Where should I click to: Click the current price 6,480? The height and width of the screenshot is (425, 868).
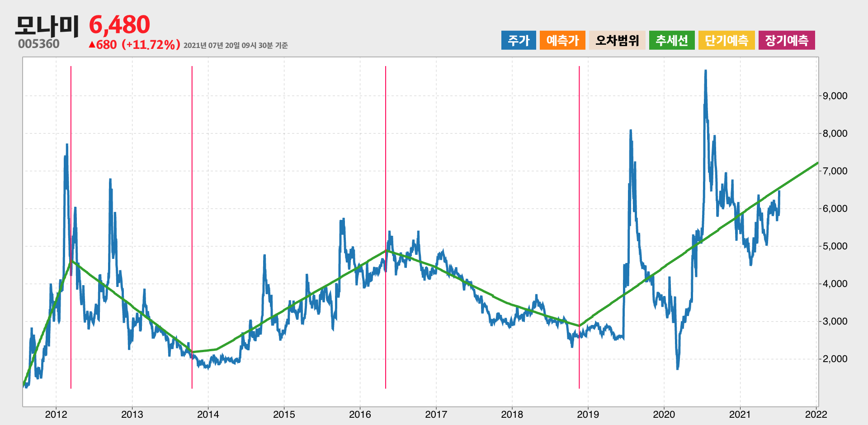coord(119,25)
